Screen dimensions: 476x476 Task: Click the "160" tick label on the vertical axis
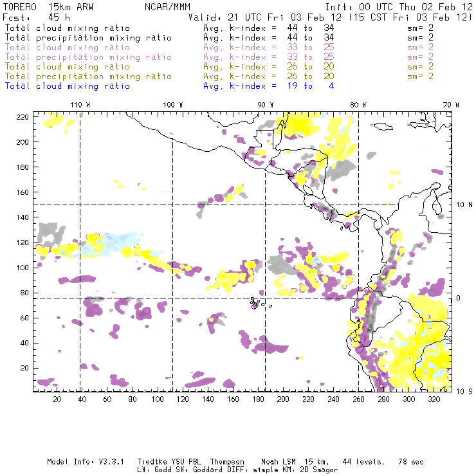coord(23,192)
